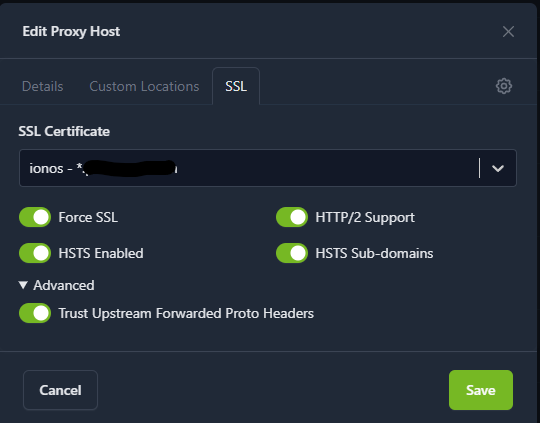Cancel editing the proxy host

click(x=60, y=390)
